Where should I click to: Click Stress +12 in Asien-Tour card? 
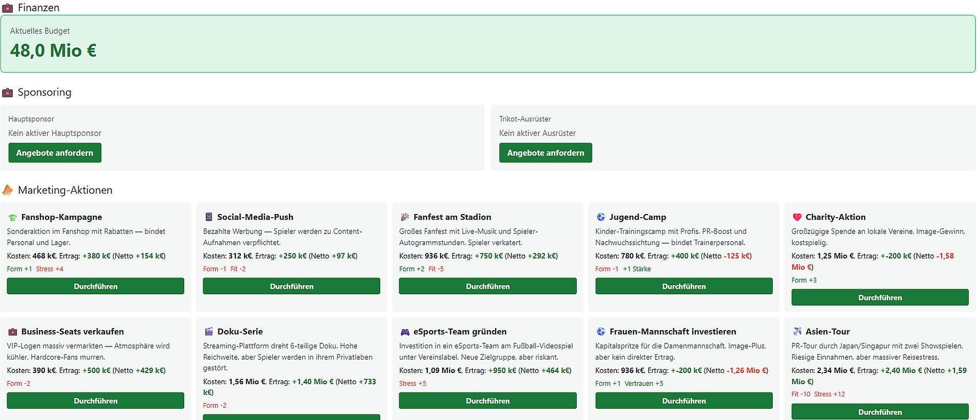tap(829, 394)
